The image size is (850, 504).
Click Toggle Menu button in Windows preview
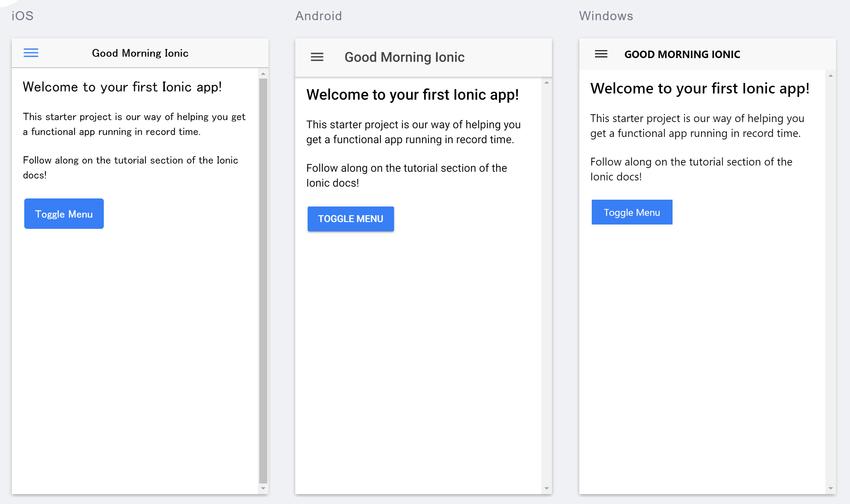tap(632, 212)
